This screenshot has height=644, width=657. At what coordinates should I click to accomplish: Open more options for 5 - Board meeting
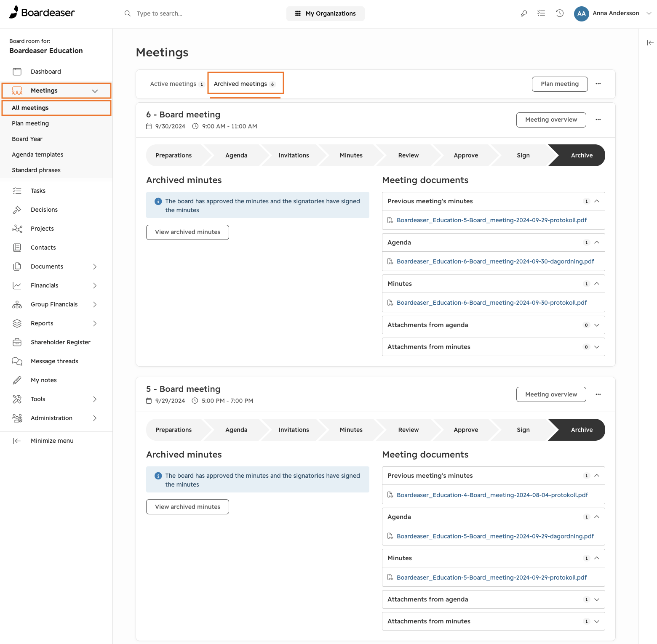click(x=598, y=394)
